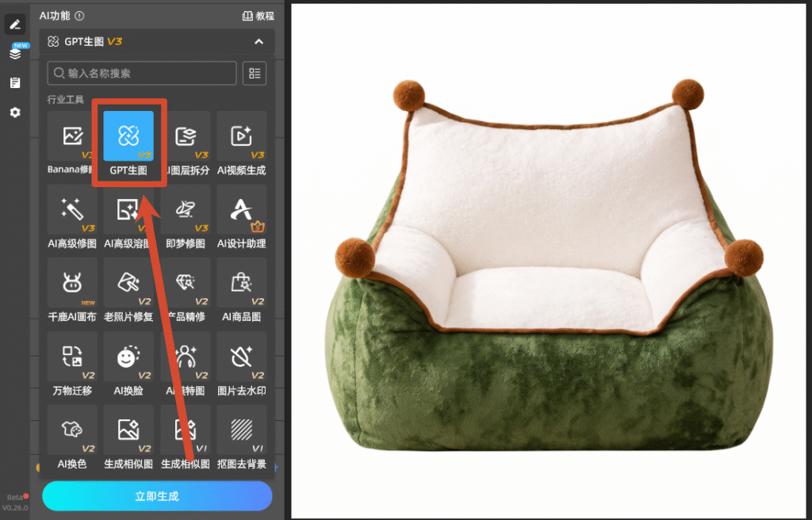Image resolution: width=812 pixels, height=520 pixels.
Task: Choose the AI图层拆分 tool
Action: pos(186,143)
